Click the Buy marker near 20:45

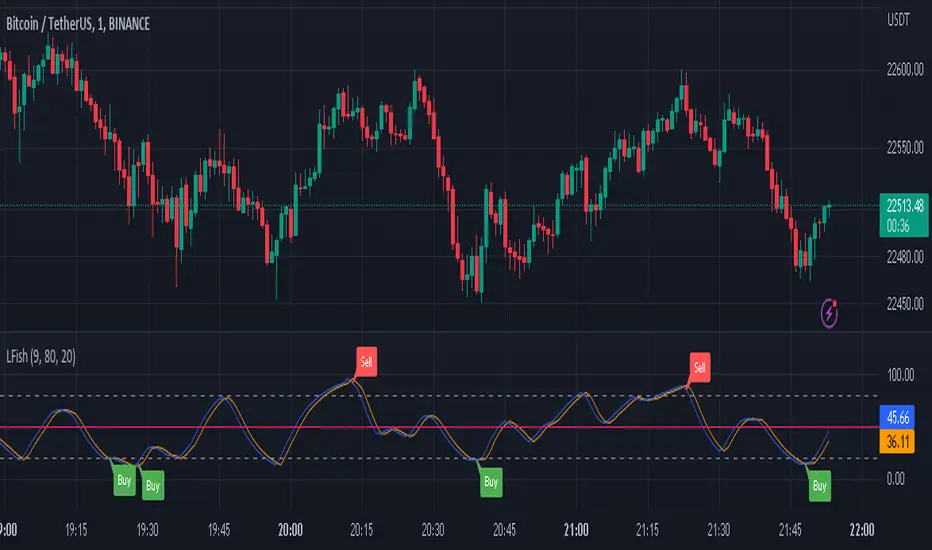(x=491, y=482)
